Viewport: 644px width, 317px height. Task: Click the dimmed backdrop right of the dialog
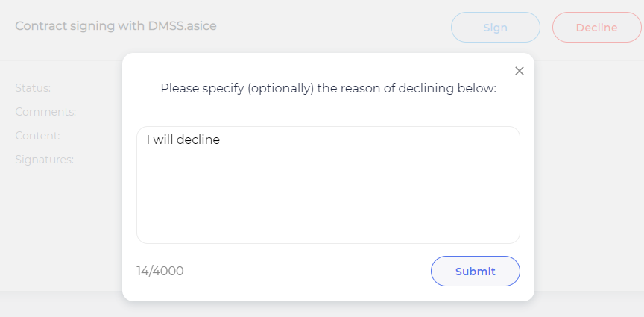pyautogui.click(x=589, y=186)
